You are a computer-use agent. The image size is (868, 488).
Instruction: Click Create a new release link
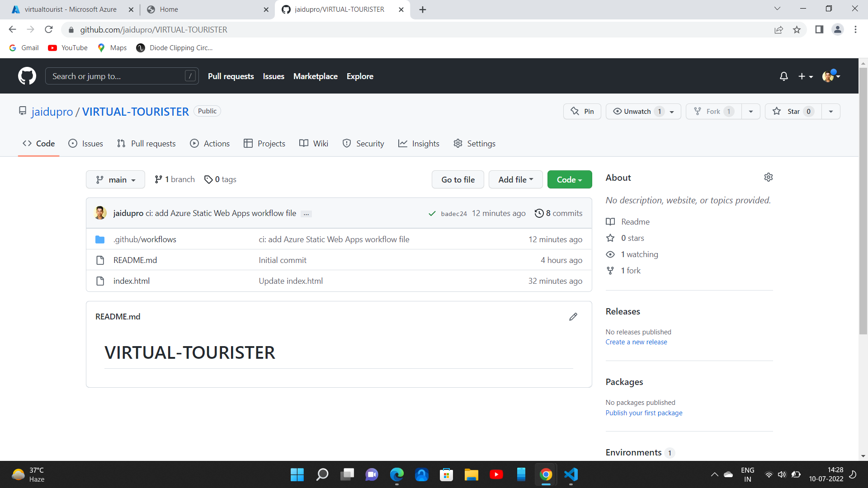point(636,342)
